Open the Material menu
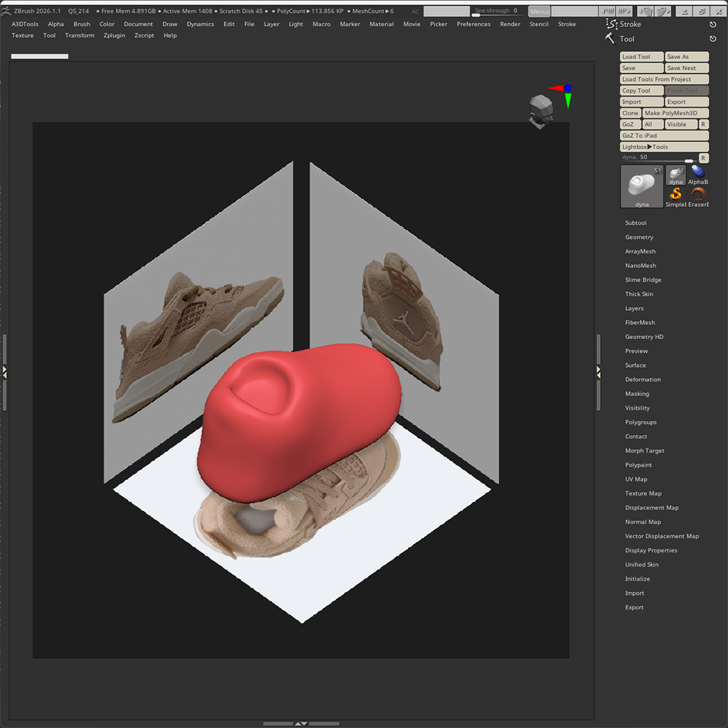Image resolution: width=728 pixels, height=728 pixels. click(x=382, y=24)
